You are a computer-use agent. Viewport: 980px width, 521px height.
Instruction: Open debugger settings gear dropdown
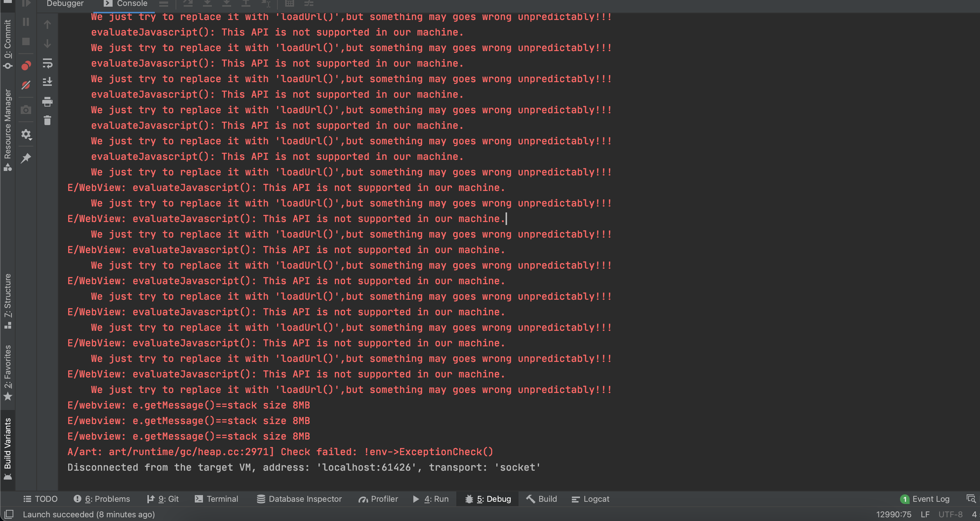point(26,135)
